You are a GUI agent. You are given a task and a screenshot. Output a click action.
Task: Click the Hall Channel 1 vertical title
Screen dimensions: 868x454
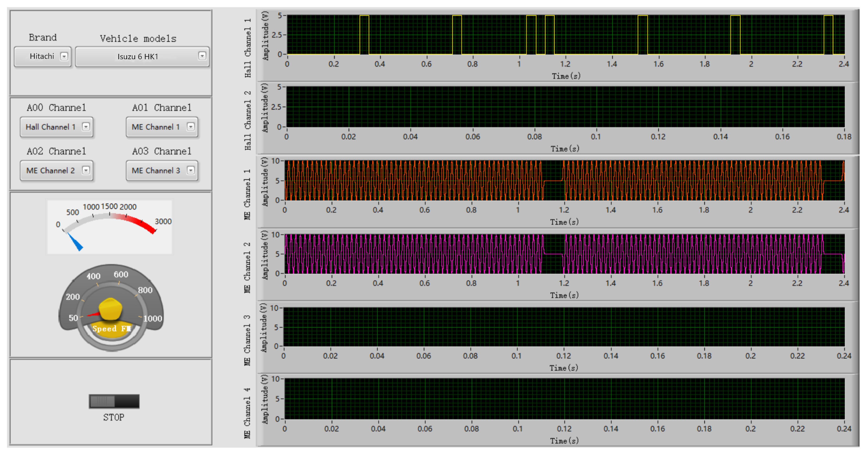pos(248,48)
